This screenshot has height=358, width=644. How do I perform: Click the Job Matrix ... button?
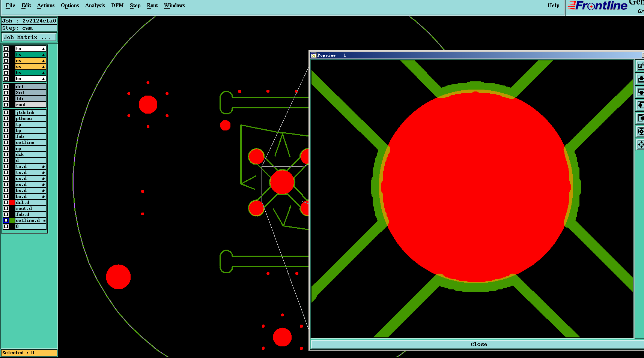[29, 37]
